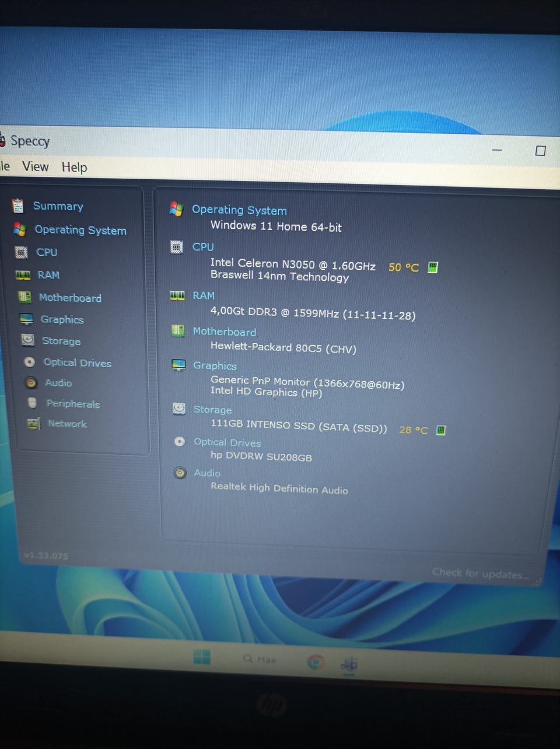This screenshot has width=560, height=749.
Task: Click the Audio icon in summary panel
Action: click(x=180, y=472)
